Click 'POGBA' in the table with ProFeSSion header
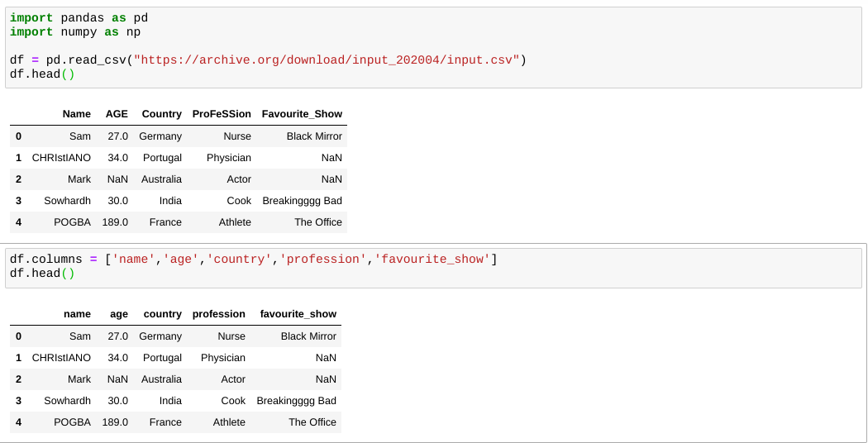This screenshot has height=443, width=868. tap(73, 222)
